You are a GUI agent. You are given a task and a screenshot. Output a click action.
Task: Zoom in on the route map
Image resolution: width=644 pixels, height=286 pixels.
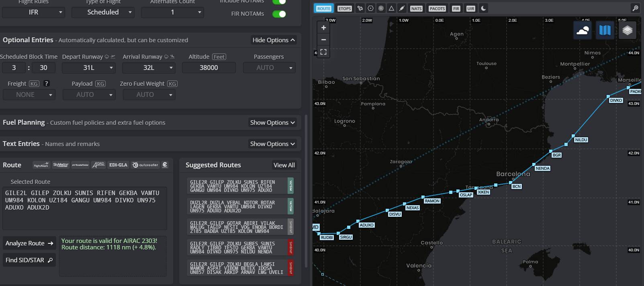(x=323, y=28)
